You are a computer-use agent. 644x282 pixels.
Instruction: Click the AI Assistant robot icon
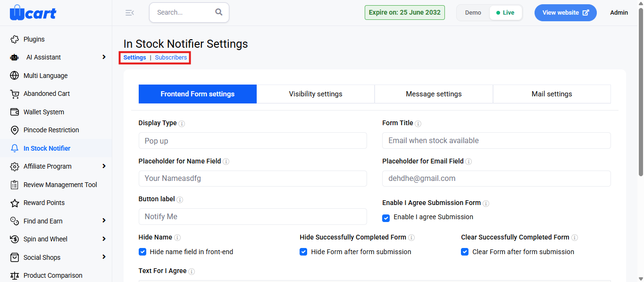point(15,57)
